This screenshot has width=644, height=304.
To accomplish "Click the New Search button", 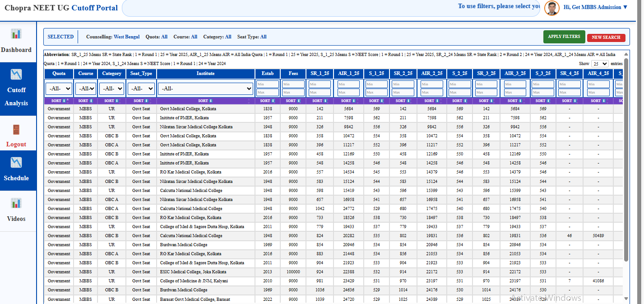I will click(606, 37).
